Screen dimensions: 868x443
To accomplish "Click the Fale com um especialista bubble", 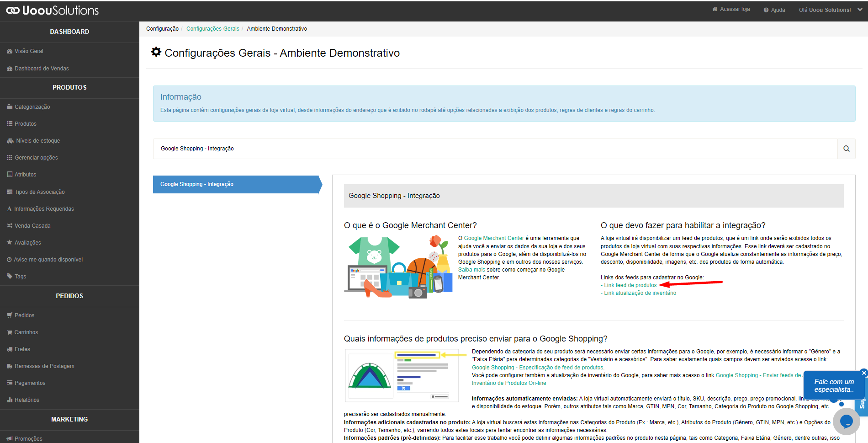I will tap(834, 385).
